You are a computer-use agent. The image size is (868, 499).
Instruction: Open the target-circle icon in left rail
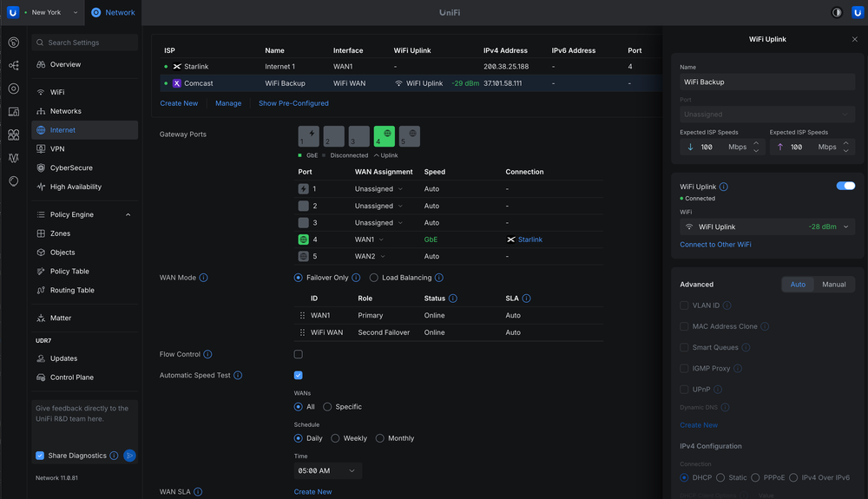pos(14,89)
